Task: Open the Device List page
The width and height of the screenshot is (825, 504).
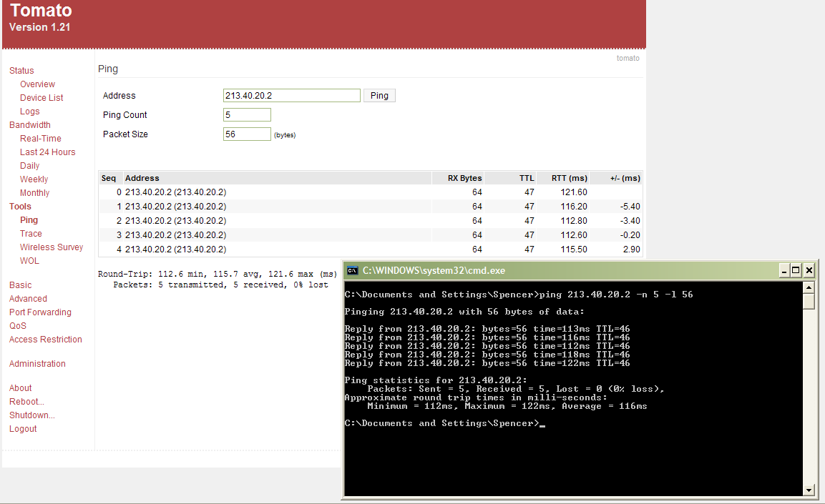Action: click(x=42, y=98)
